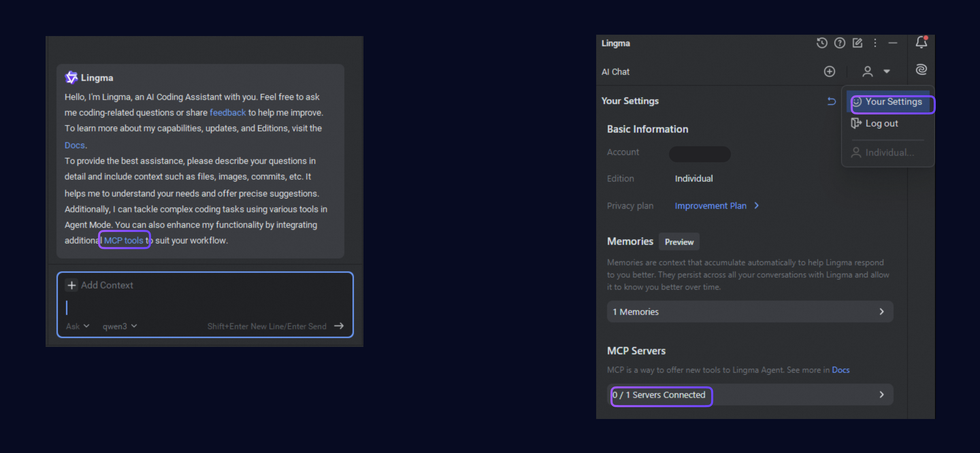Click the blue back arrow in Your Settings

tap(832, 101)
